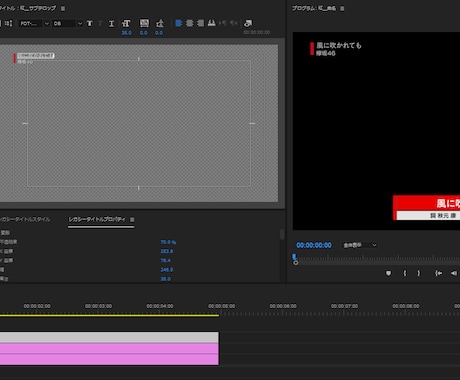Click the program monitor zoom scroll handle
This screenshot has width=460, height=380.
(x=296, y=263)
